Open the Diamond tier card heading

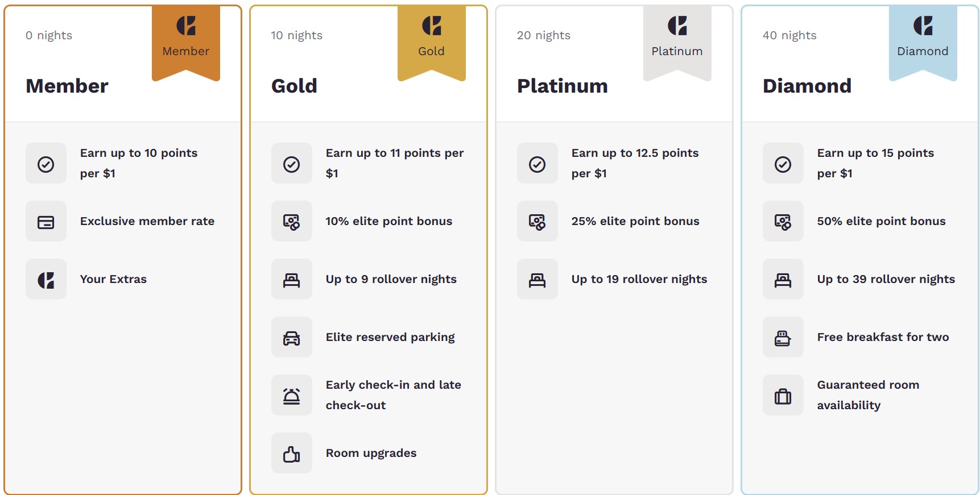pyautogui.click(x=807, y=86)
